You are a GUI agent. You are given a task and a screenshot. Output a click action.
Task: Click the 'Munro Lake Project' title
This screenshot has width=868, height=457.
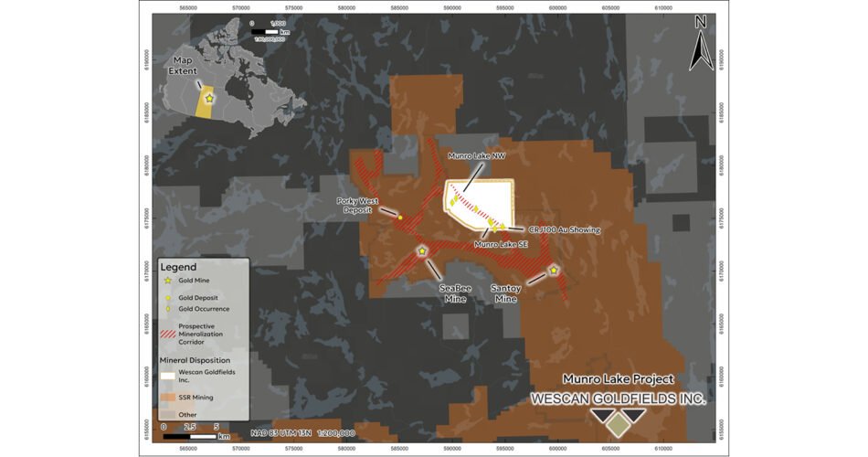pyautogui.click(x=619, y=379)
